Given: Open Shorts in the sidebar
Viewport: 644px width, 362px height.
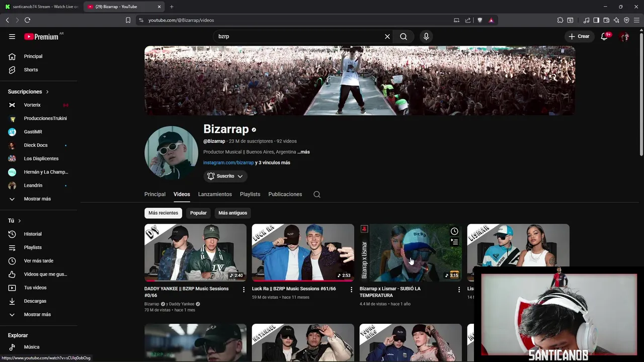Looking at the screenshot, I should tap(39, 70).
